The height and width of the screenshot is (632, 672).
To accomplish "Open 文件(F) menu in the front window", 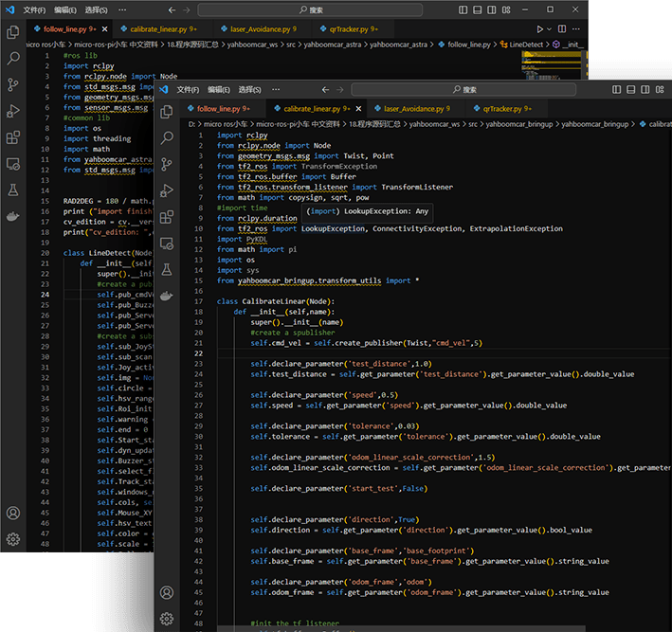I will tap(189, 89).
